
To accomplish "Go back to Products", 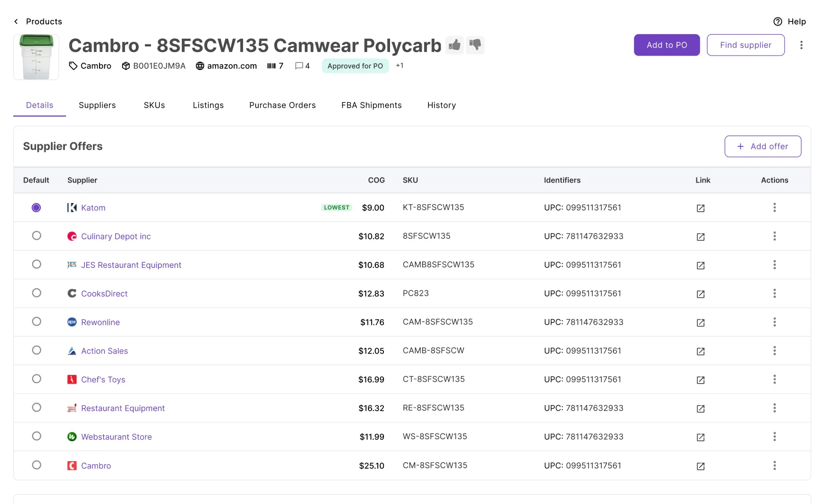I will (38, 21).
